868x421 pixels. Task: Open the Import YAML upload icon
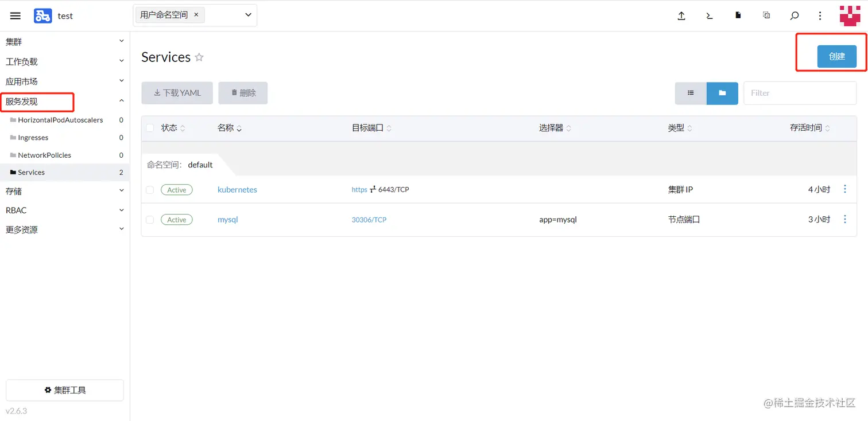click(x=681, y=15)
